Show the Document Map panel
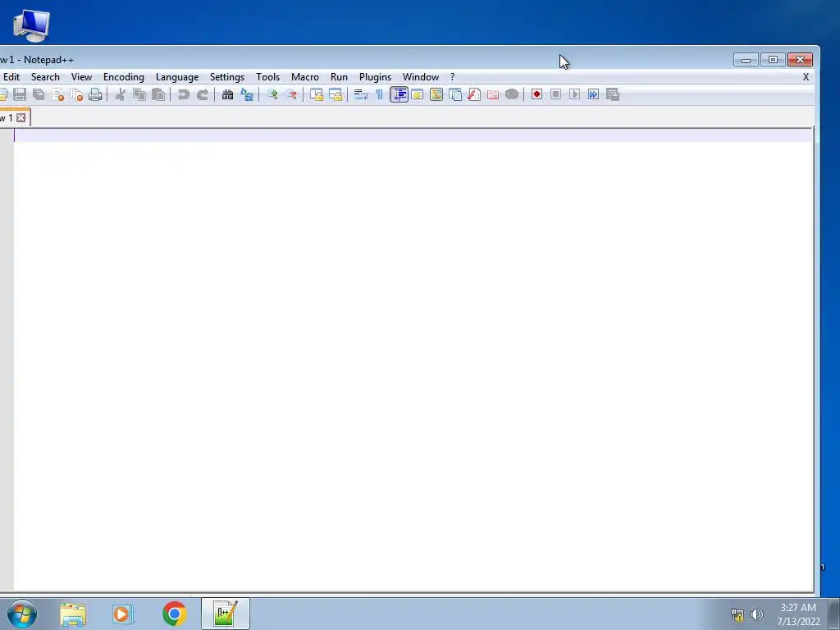This screenshot has height=630, width=840. pyautogui.click(x=436, y=95)
